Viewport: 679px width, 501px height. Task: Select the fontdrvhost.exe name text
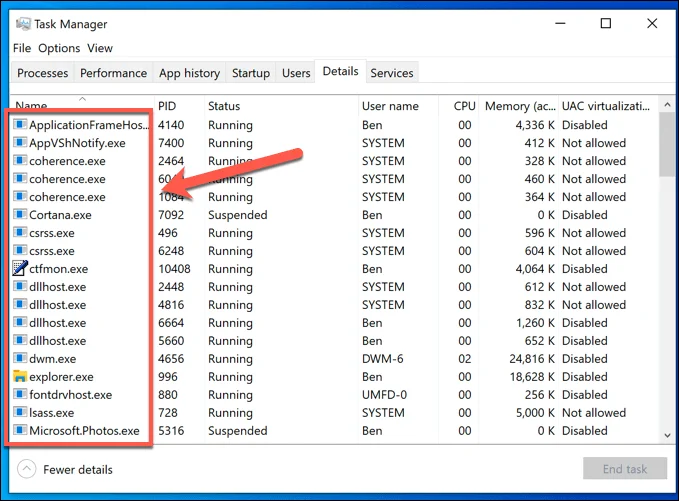point(71,394)
